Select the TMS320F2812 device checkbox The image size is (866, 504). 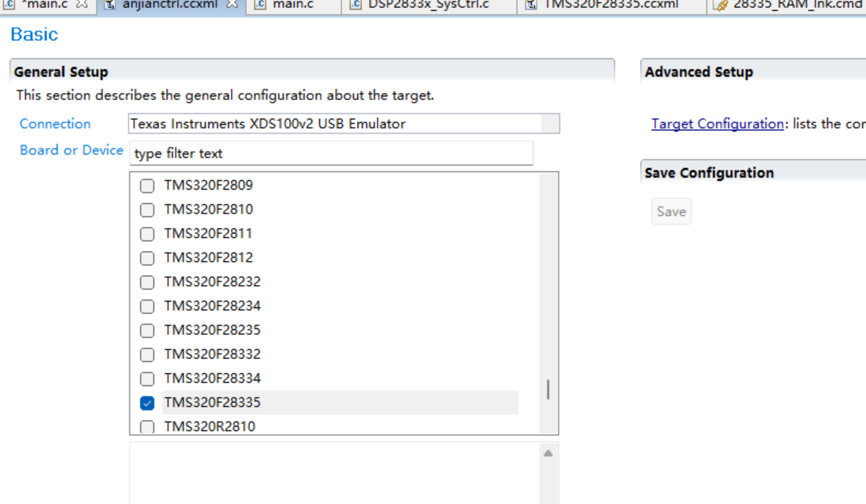coord(147,258)
